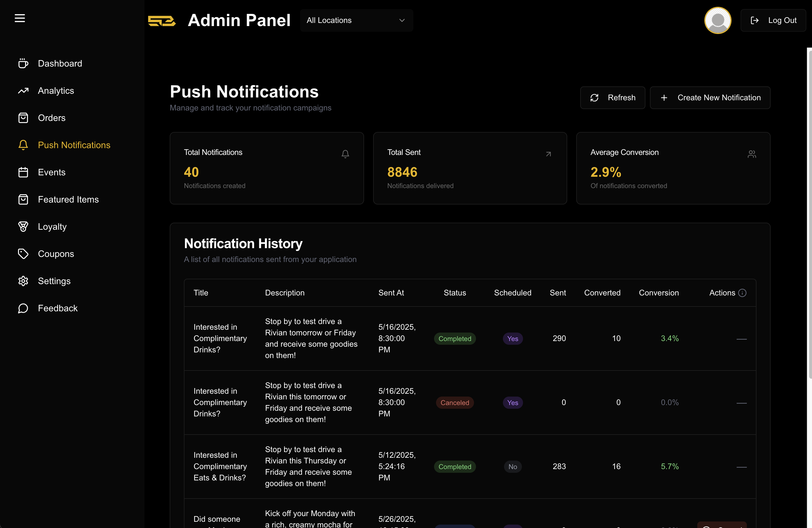This screenshot has width=812, height=528.
Task: Click the Title column header
Action: pos(201,293)
